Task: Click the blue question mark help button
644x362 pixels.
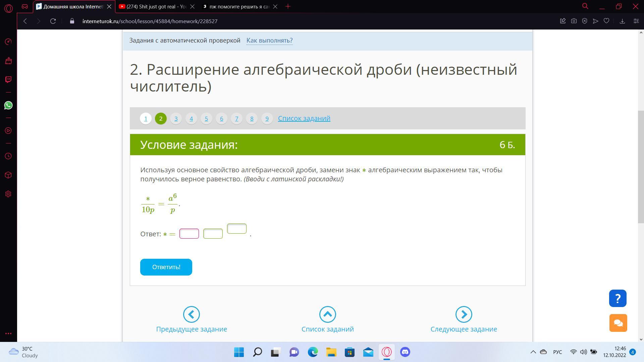Action: [x=618, y=298]
